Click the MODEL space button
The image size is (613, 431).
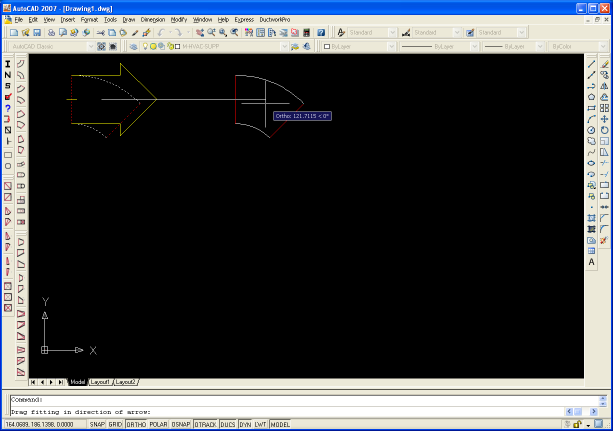tap(280, 424)
